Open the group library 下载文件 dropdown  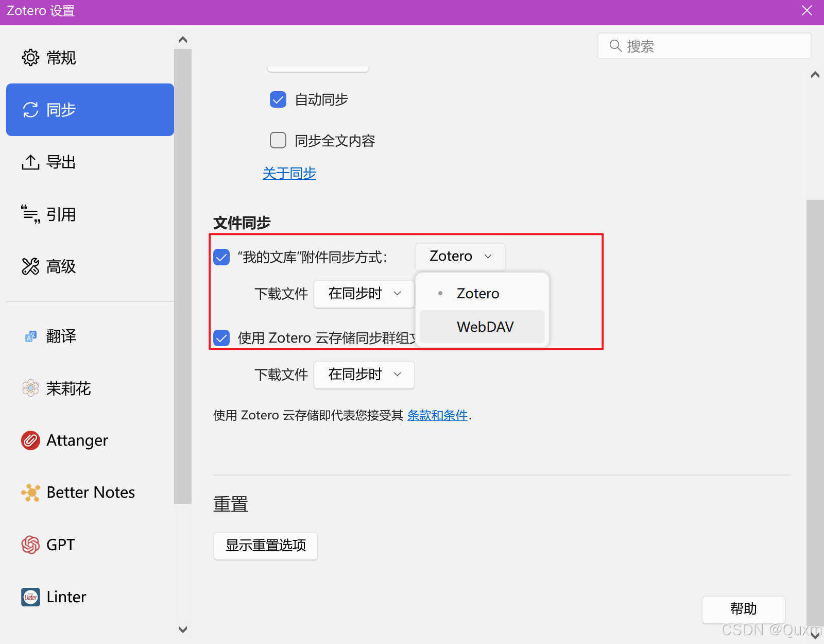364,375
